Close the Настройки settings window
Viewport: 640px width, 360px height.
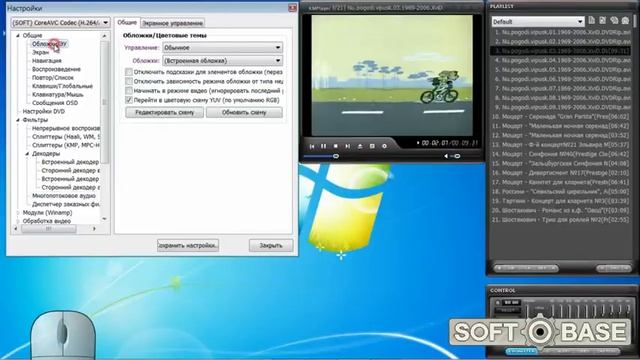292,8
